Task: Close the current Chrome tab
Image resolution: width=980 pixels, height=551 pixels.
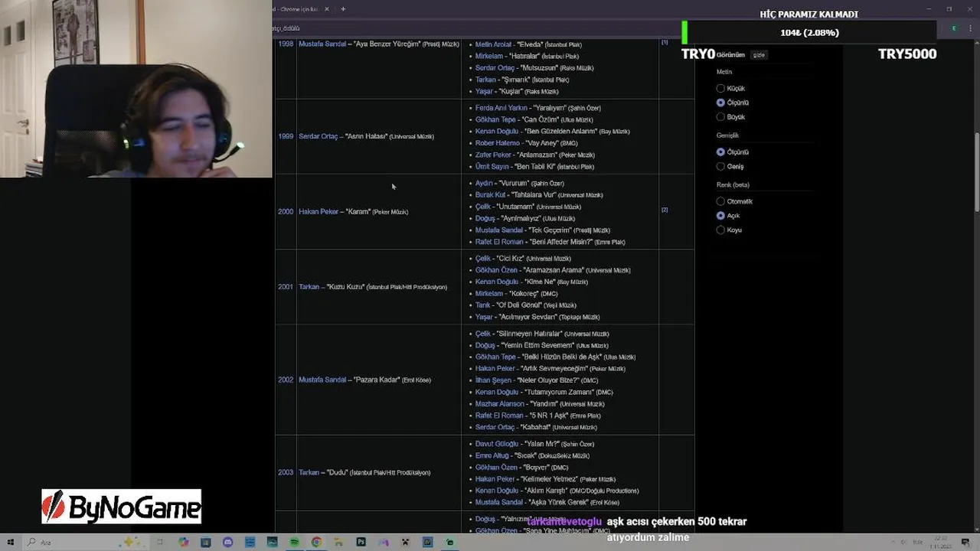Action: point(327,9)
